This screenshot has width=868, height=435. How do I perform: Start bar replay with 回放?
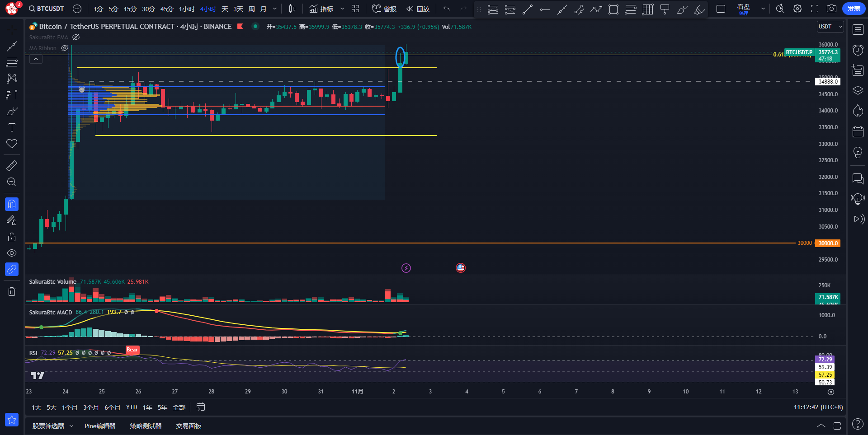418,9
